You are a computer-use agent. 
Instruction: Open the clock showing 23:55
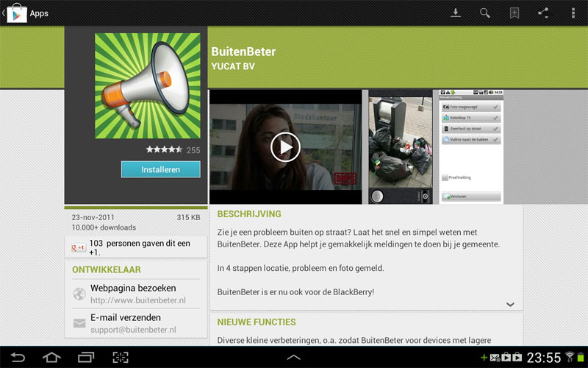coord(544,358)
